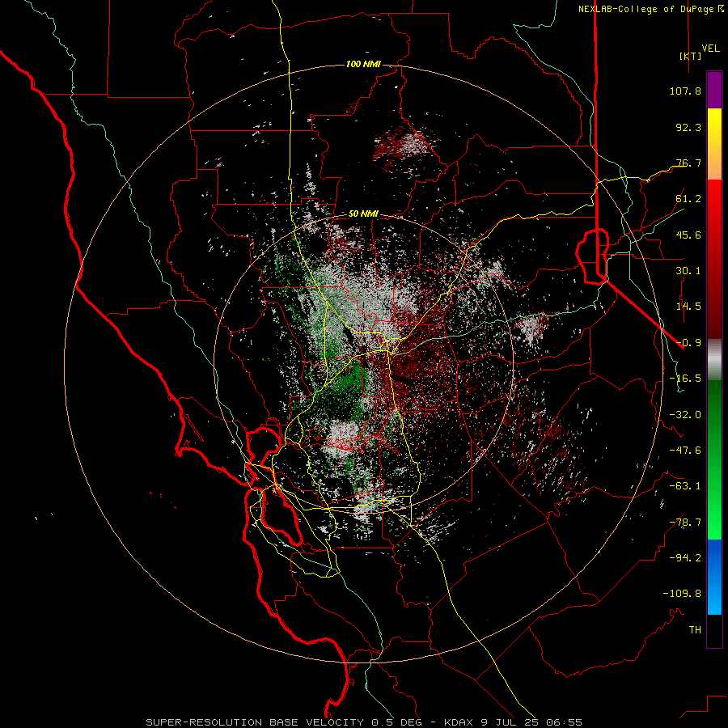Viewport: 728px width, 728px height.
Task: Click the gray near-zero segment of the color scale
Action: pos(714,359)
